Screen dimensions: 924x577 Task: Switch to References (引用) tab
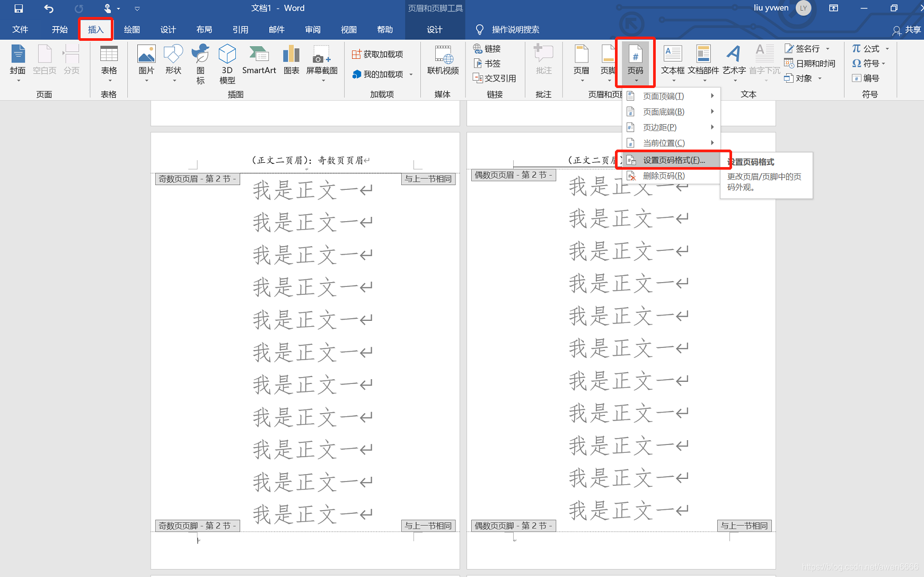click(240, 30)
